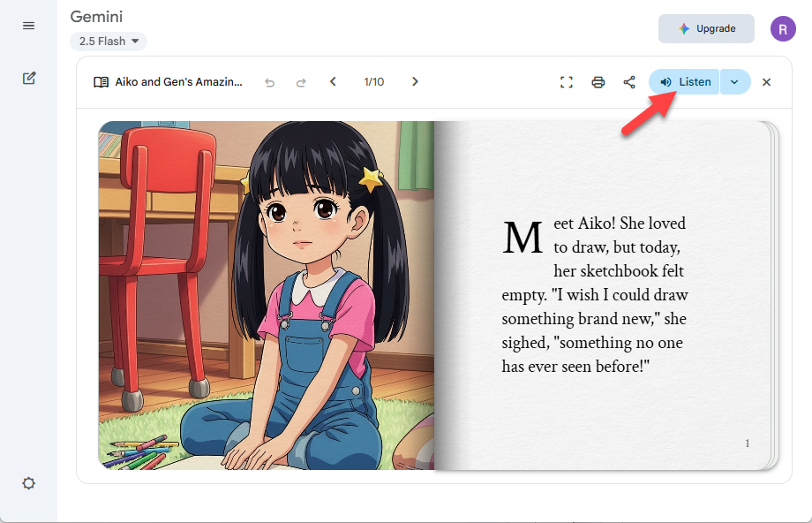Screen dimensions: 812x523
Task: Click Listen to hear the story
Action: pos(684,82)
